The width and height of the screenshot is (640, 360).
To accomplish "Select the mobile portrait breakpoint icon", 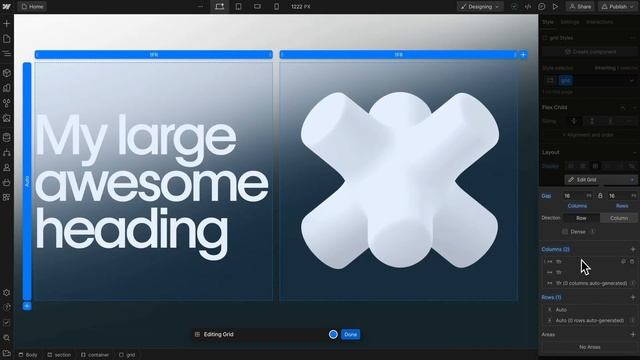I will (276, 7).
